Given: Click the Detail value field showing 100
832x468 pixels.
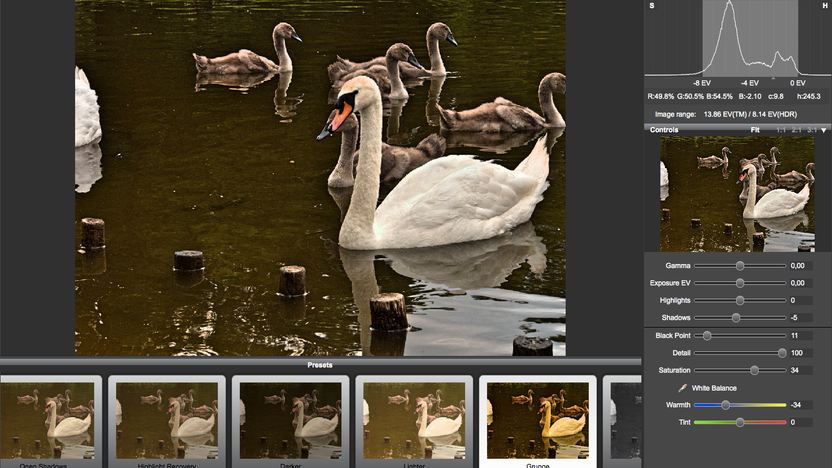Looking at the screenshot, I should pos(801,353).
